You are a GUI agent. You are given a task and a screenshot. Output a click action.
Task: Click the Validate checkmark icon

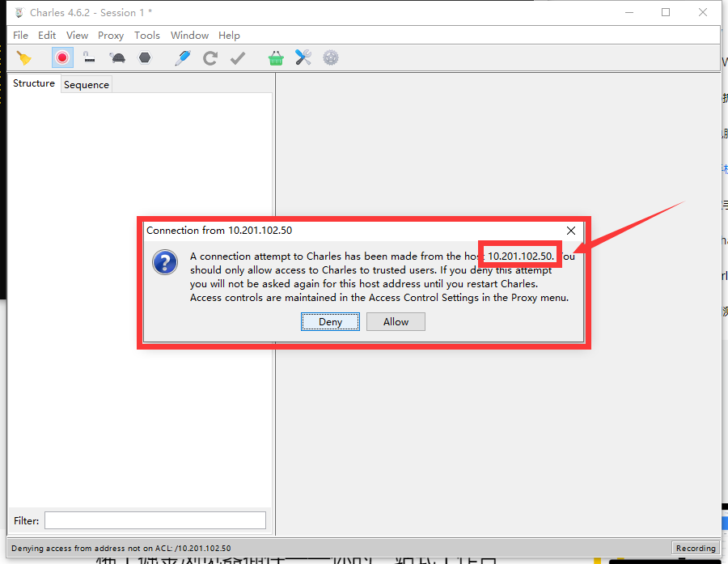238,58
